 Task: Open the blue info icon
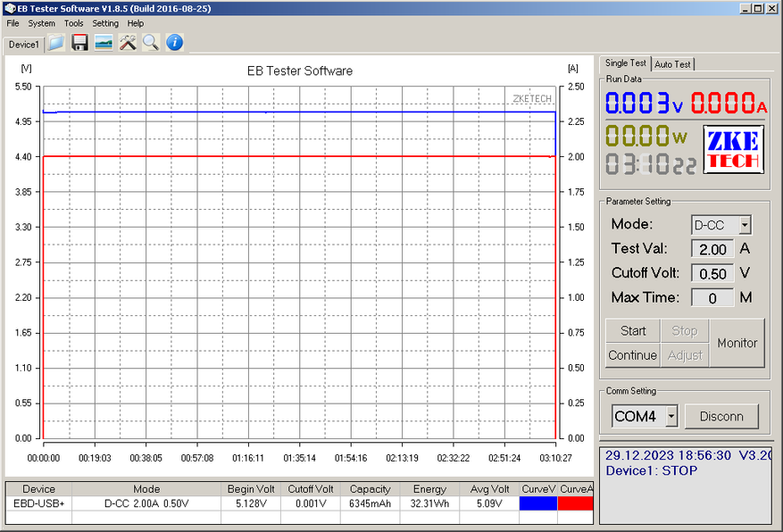[175, 42]
